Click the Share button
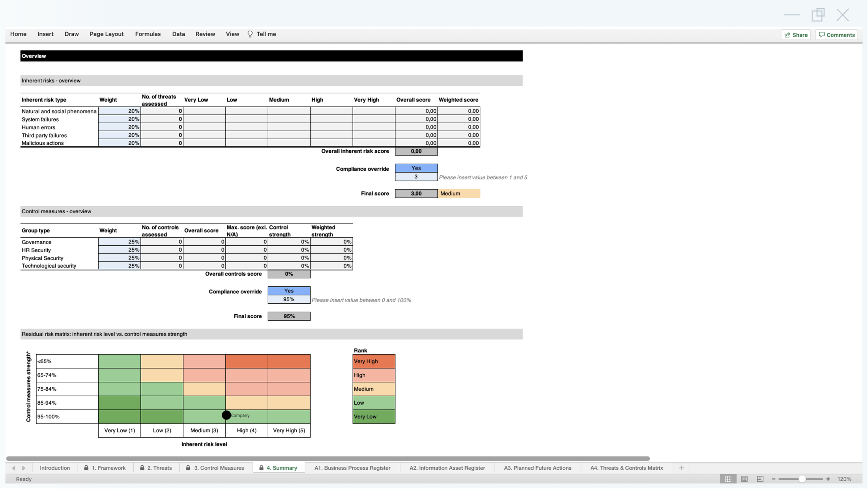This screenshot has height=489, width=868. [796, 35]
